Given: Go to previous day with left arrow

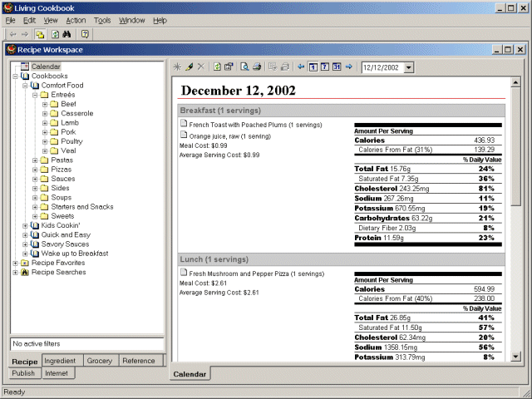Looking at the screenshot, I should point(301,66).
